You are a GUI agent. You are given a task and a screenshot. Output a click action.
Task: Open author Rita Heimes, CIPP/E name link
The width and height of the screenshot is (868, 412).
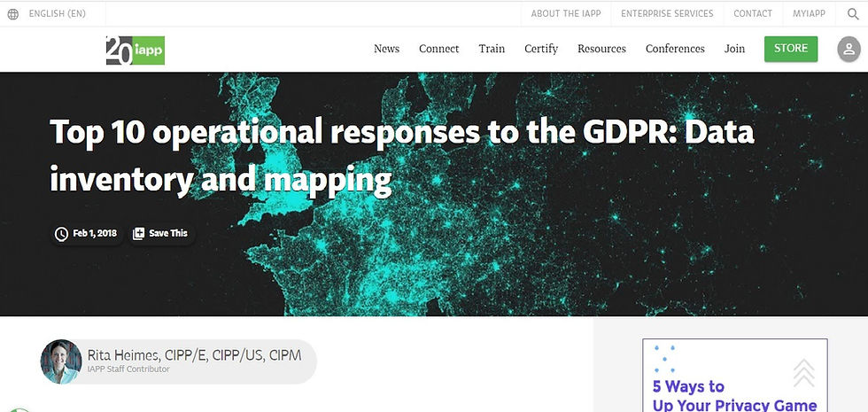(194, 355)
